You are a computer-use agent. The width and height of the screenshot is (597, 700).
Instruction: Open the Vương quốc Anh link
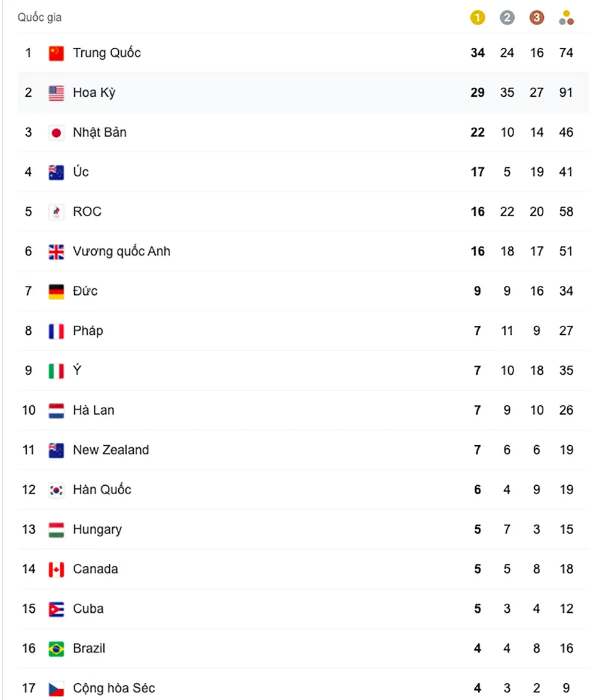(x=121, y=251)
